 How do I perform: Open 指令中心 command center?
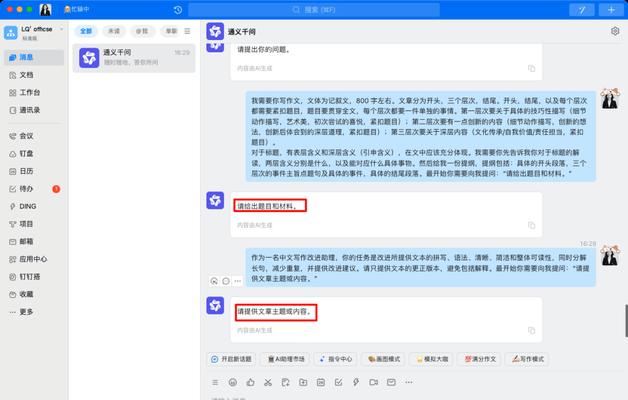(336, 359)
